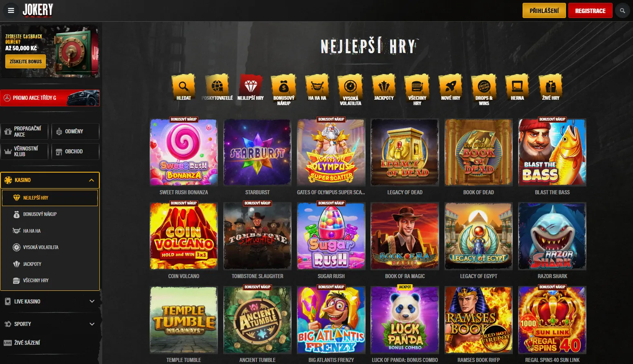The width and height of the screenshot is (633, 364).
Task: Open the Starburst game thumbnail
Action: click(x=257, y=153)
